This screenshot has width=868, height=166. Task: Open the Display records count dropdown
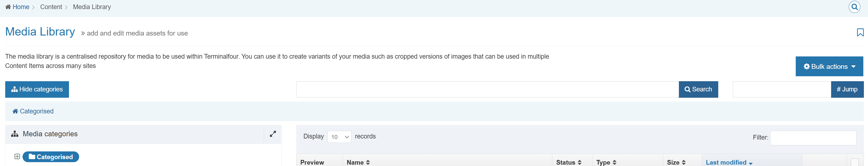(339, 137)
